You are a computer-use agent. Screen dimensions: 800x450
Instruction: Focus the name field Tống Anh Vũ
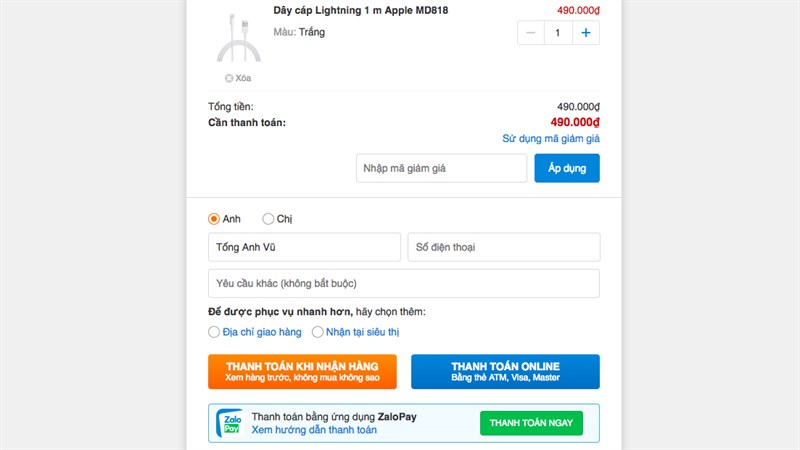click(303, 247)
